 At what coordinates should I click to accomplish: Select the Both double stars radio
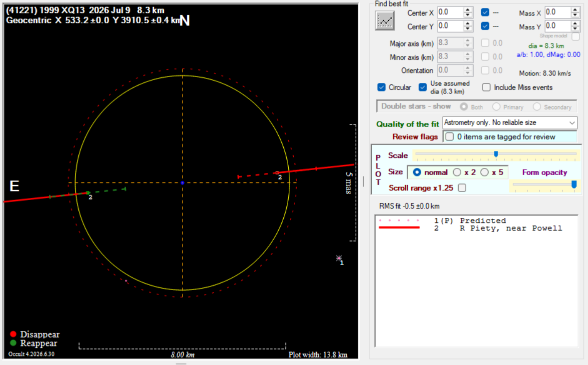click(x=464, y=106)
